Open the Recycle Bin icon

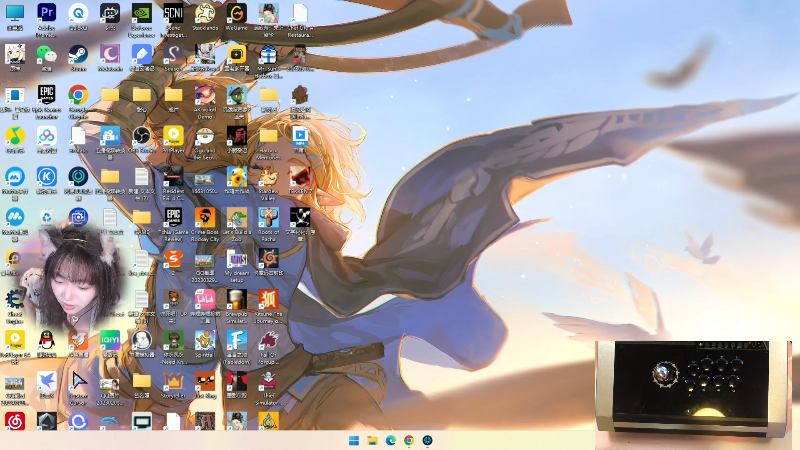46,217
